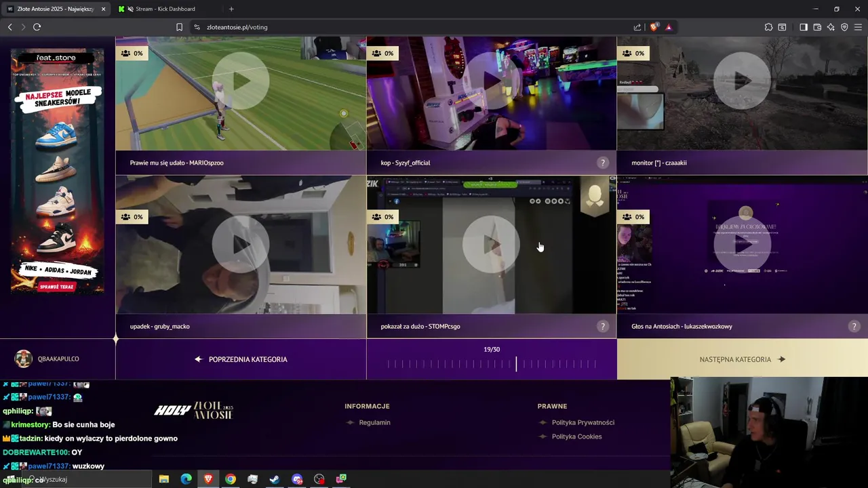Switch to Stream - Kick Dashboard tab
868x488 pixels.
click(x=166, y=9)
